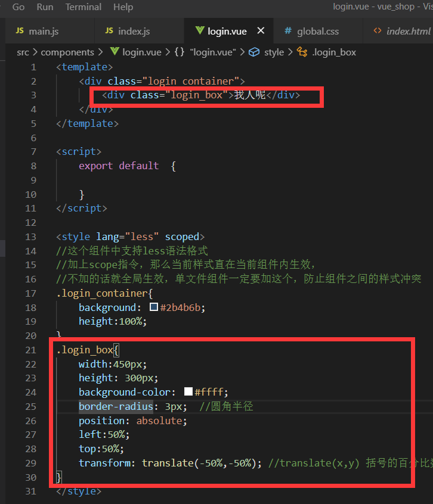The width and height of the screenshot is (433, 504).
Task: Open the Run menu
Action: [x=45, y=7]
